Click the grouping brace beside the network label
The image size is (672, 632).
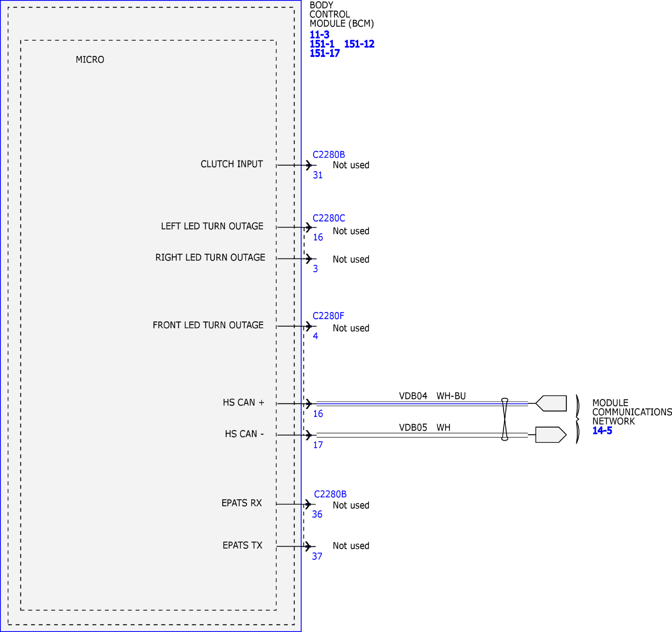(x=577, y=419)
